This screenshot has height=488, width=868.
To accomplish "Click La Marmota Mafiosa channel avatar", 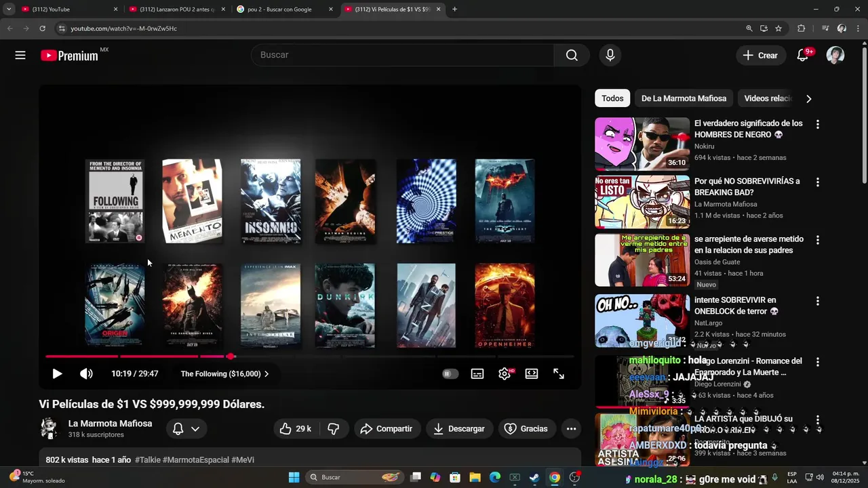I will [x=49, y=428].
